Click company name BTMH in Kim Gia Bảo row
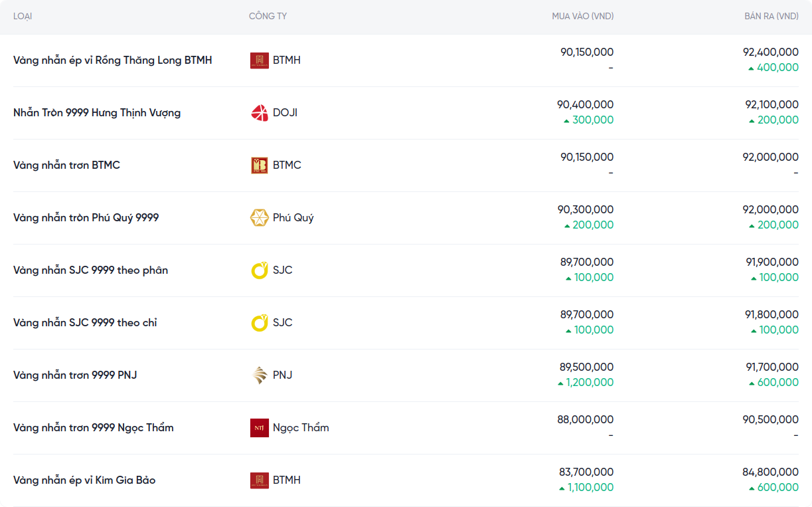This screenshot has height=507, width=812. pyautogui.click(x=287, y=480)
